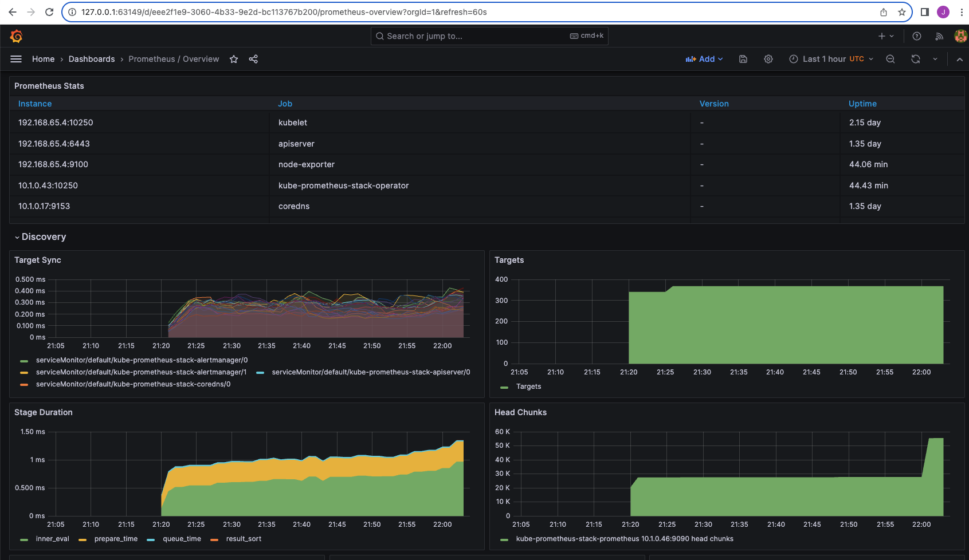Toggle prepare_time series in legend

pyautogui.click(x=116, y=539)
